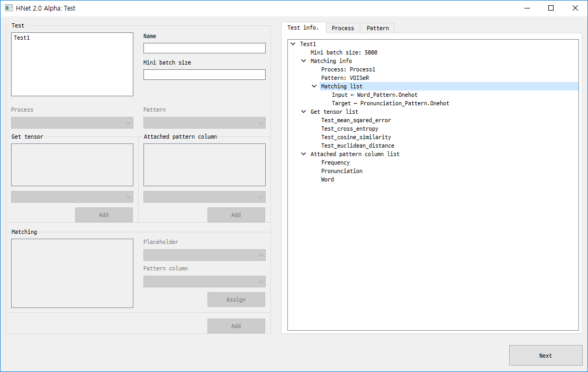Switch to the Pattern tab
Screen dimensions: 588x372
[x=377, y=28]
